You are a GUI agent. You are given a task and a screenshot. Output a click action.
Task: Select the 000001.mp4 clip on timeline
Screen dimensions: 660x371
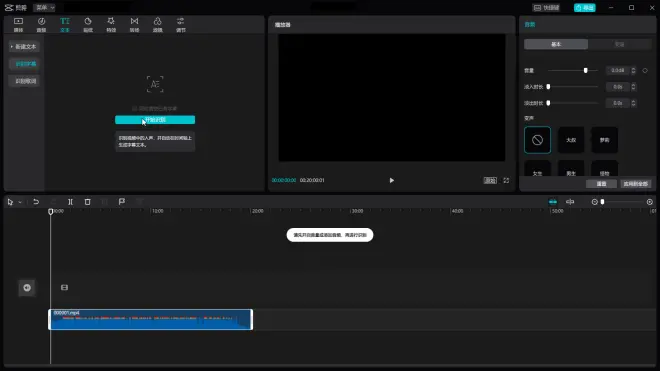pos(151,320)
